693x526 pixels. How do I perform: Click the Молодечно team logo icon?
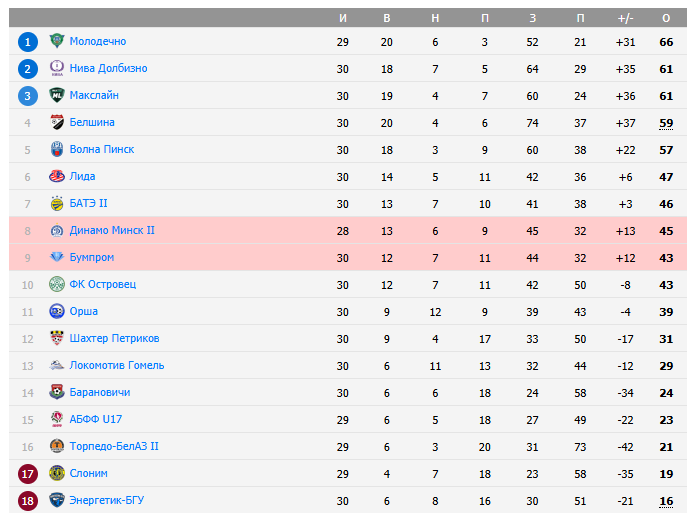click(57, 41)
